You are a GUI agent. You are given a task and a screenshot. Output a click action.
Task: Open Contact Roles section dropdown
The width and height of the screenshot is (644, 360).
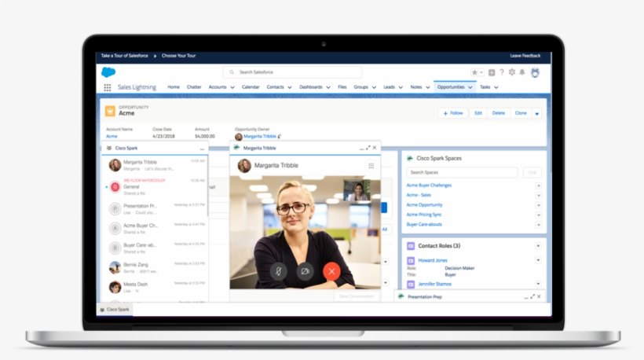click(x=538, y=246)
